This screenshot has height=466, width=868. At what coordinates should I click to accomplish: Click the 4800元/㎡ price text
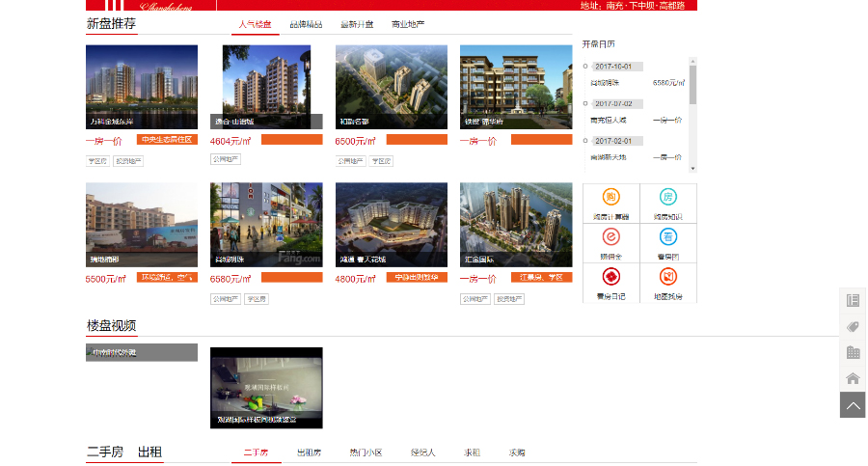(355, 279)
